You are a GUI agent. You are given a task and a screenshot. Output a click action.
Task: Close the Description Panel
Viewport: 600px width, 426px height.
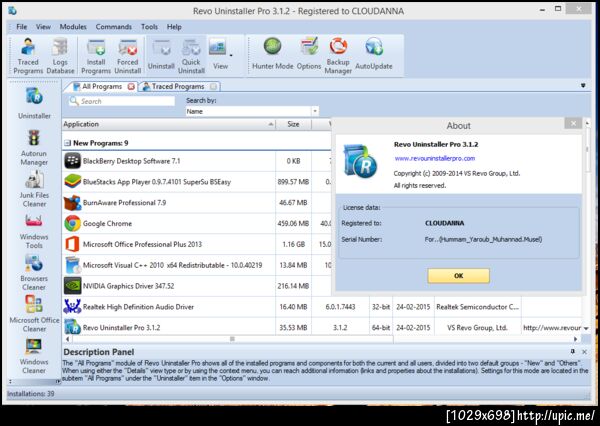coord(584,351)
